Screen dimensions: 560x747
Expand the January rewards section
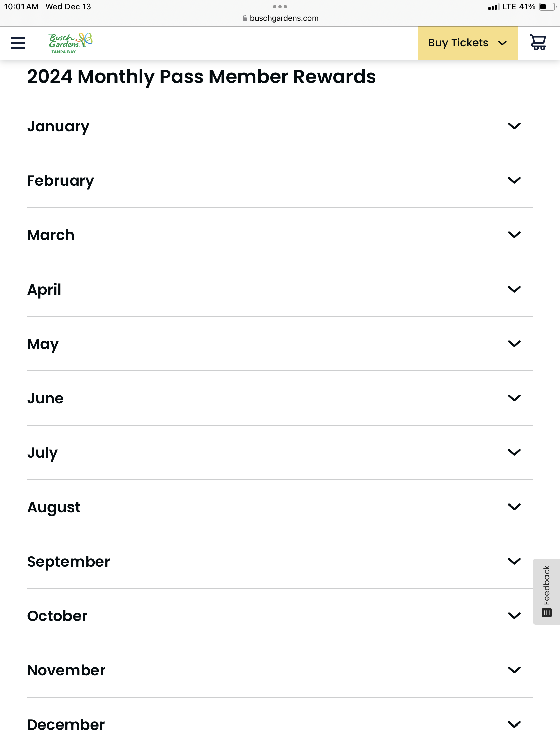point(280,126)
